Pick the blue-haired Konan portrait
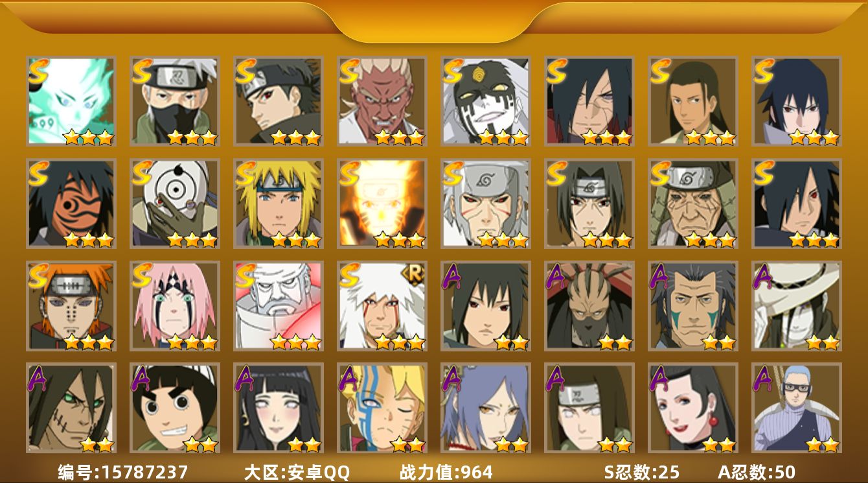 486,408
